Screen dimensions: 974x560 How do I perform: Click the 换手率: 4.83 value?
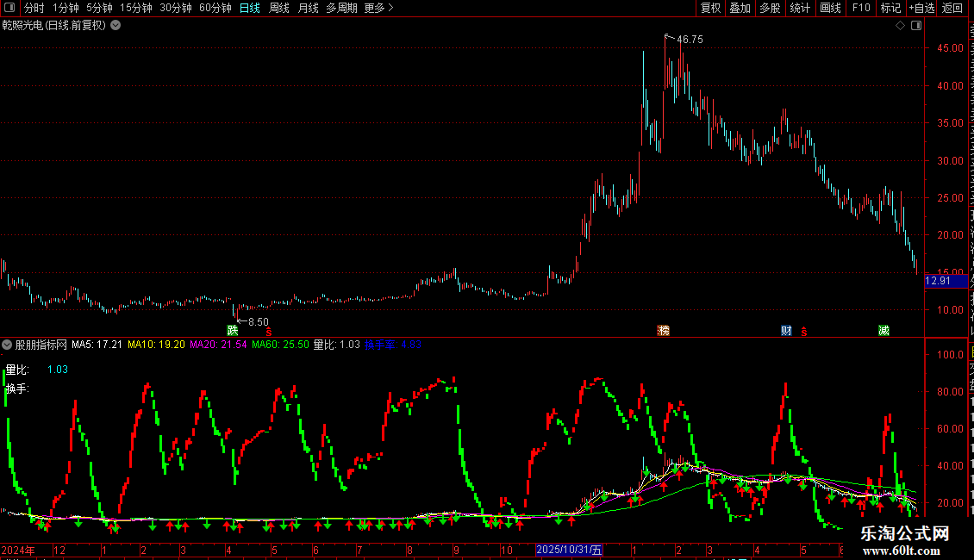393,345
